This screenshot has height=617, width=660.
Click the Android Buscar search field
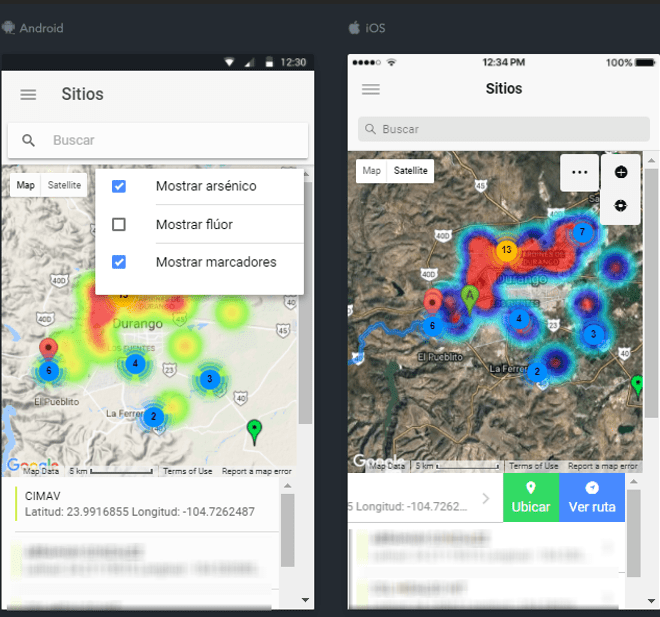[x=170, y=141]
